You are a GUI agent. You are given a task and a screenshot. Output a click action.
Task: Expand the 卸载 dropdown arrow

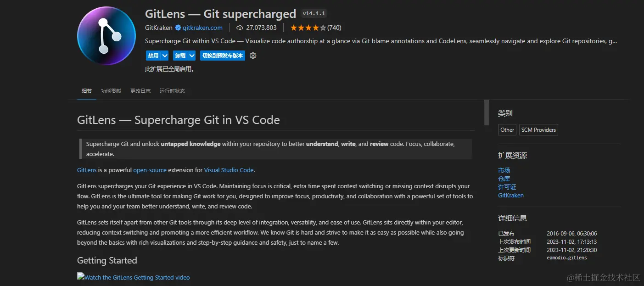192,56
